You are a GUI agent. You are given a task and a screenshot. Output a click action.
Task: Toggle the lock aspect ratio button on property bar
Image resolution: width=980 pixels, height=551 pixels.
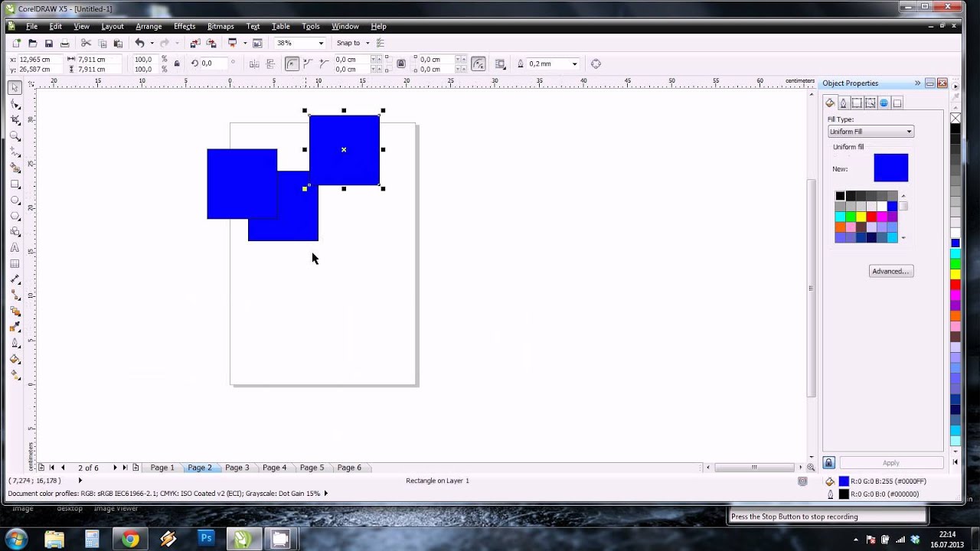click(x=177, y=64)
